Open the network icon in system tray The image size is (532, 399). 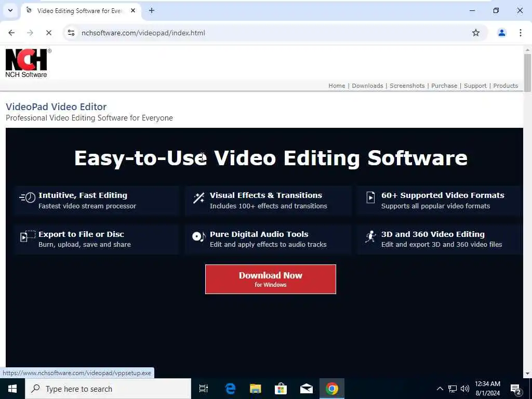[453, 389]
